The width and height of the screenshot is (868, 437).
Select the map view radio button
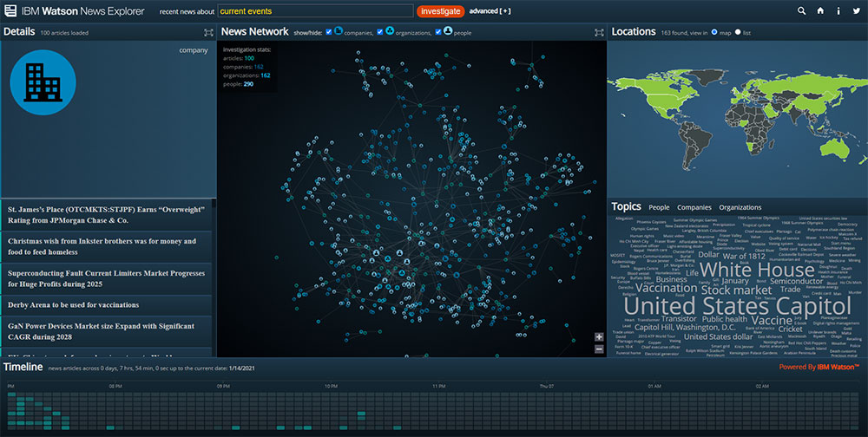714,32
